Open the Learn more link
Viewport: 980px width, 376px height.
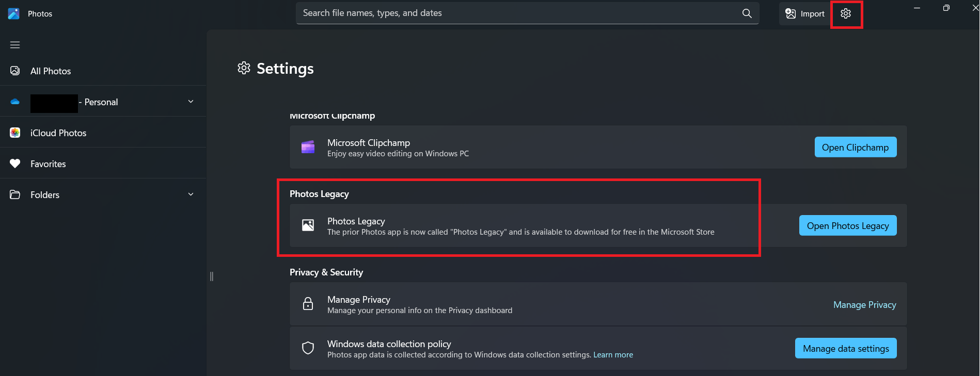[613, 355]
